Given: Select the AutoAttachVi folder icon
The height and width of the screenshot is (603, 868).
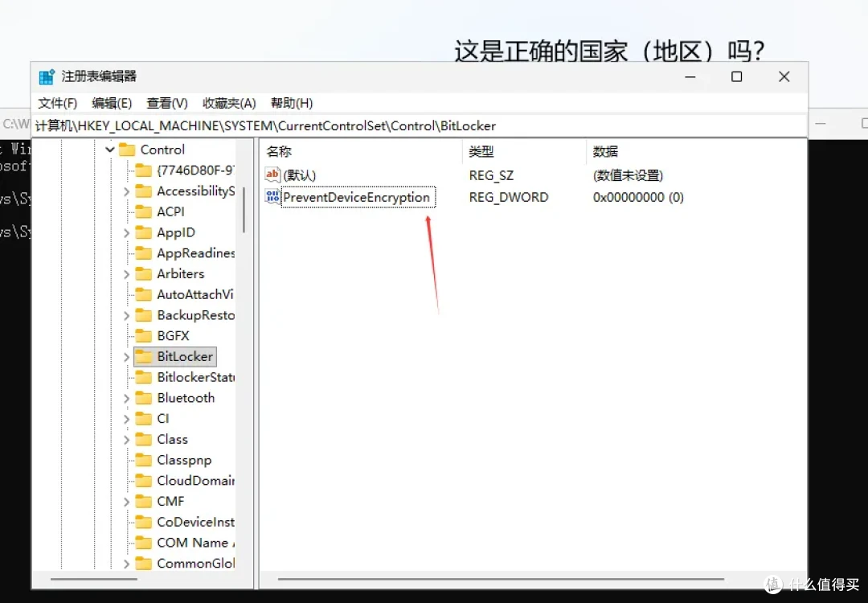Looking at the screenshot, I should [x=143, y=294].
